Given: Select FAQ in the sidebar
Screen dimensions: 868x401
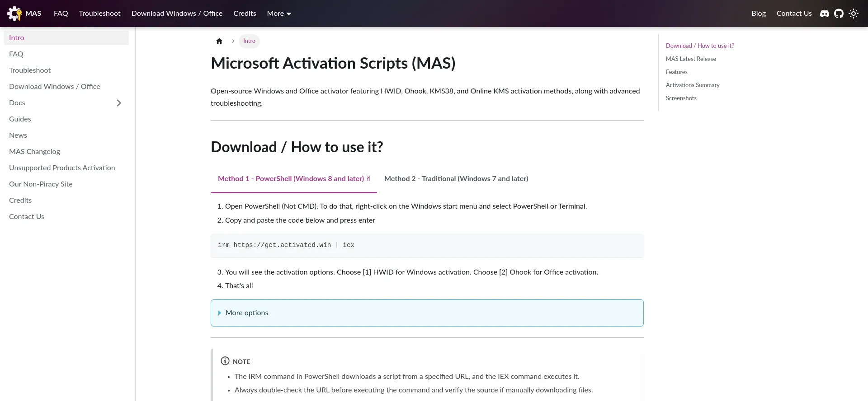Looking at the screenshot, I should coord(66,54).
